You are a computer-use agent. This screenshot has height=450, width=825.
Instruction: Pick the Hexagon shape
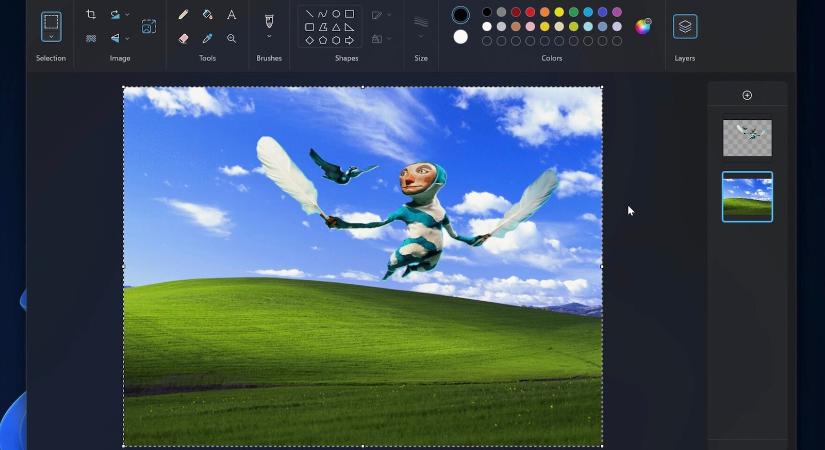click(336, 40)
